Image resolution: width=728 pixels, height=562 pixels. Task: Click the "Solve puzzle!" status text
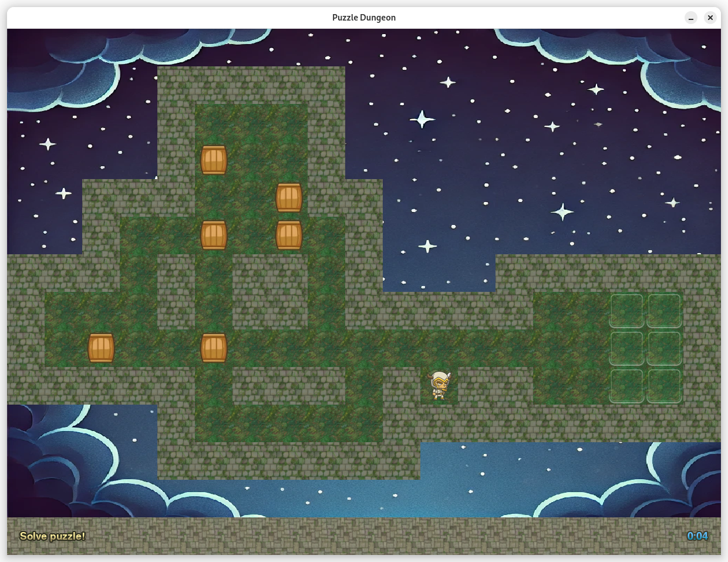point(52,536)
